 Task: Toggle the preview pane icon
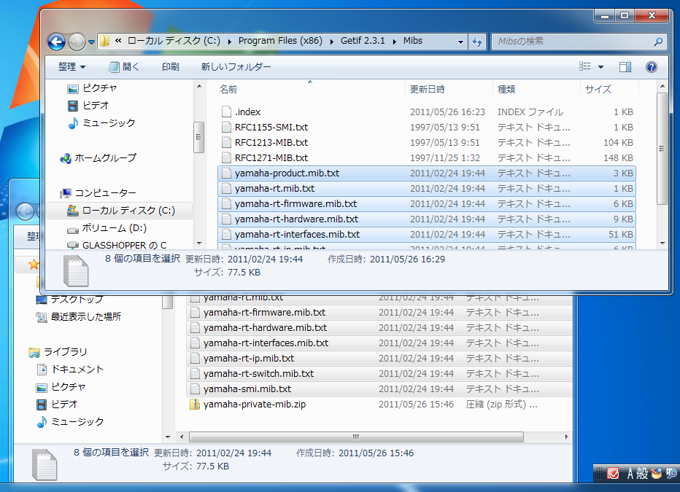click(x=625, y=67)
